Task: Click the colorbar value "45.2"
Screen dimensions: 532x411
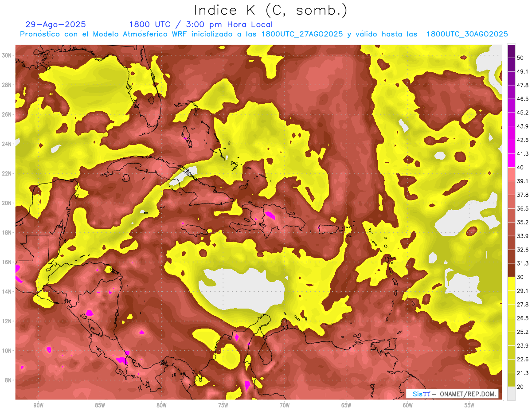Action: (523, 113)
